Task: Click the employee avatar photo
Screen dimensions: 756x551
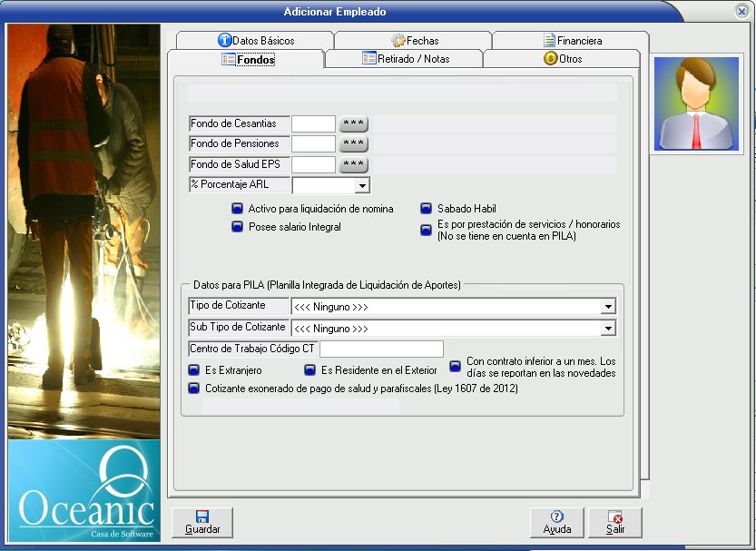Action: (696, 103)
